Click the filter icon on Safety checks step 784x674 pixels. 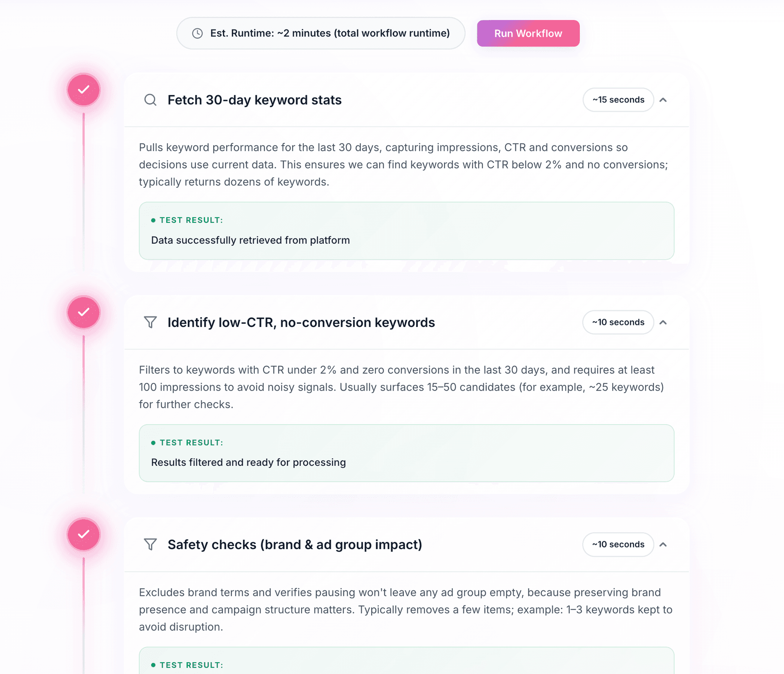(150, 545)
